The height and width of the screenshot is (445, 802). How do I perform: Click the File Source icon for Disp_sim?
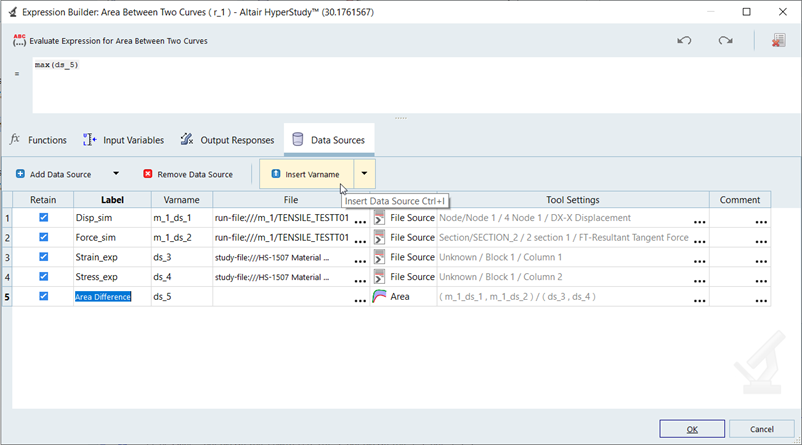[380, 217]
